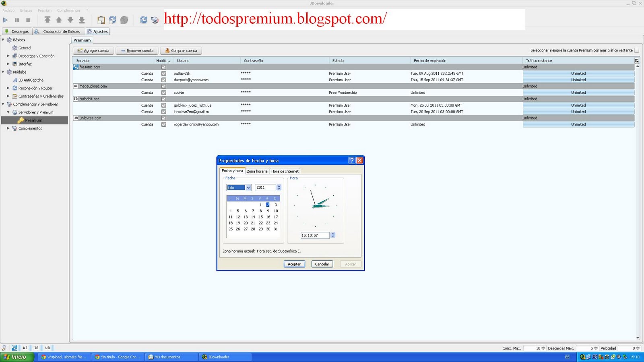Open the Archivo menu
The image size is (644, 362).
click(x=8, y=10)
